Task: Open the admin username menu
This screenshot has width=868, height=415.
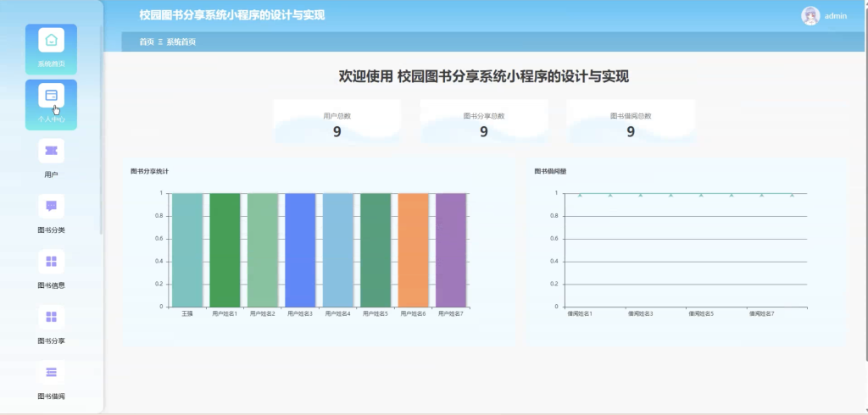Action: pyautogui.click(x=835, y=16)
